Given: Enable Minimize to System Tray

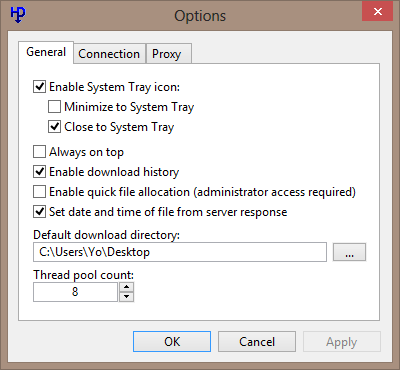Looking at the screenshot, I should click(54, 107).
